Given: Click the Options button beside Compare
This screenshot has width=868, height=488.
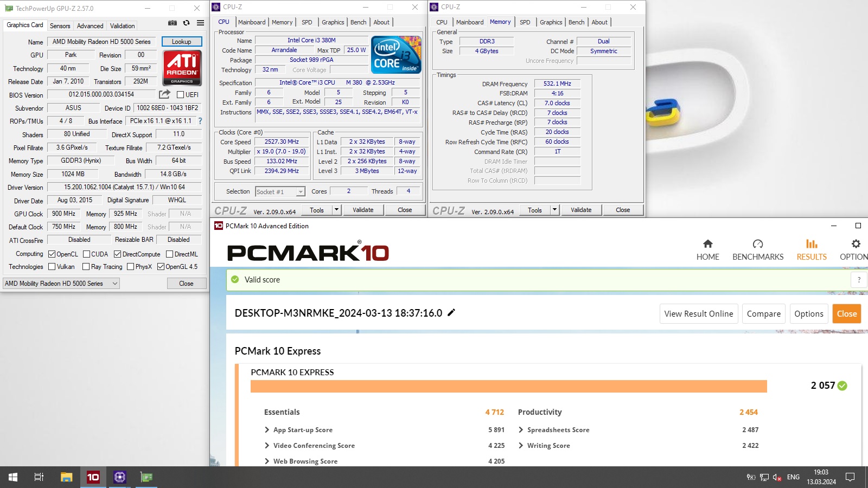Looking at the screenshot, I should (x=809, y=313).
